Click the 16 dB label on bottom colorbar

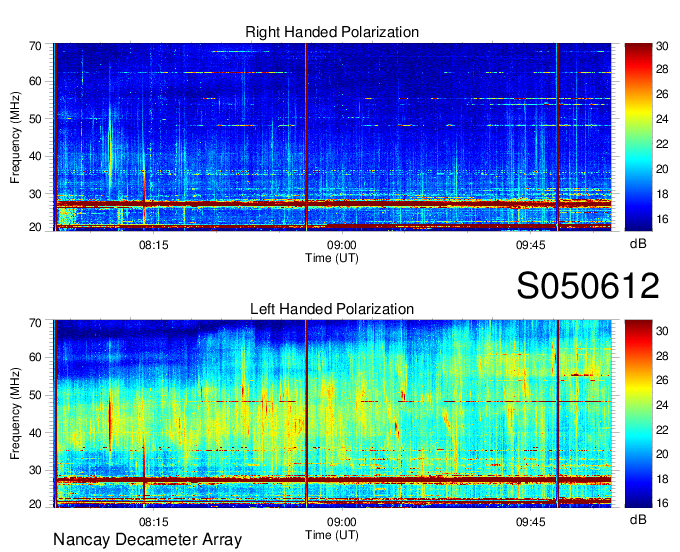coord(662,503)
